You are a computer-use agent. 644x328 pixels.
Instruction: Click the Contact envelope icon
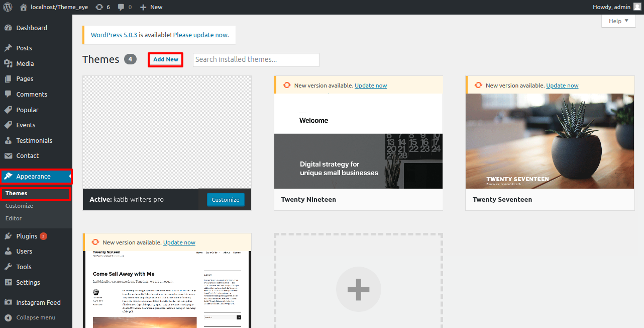(8, 156)
